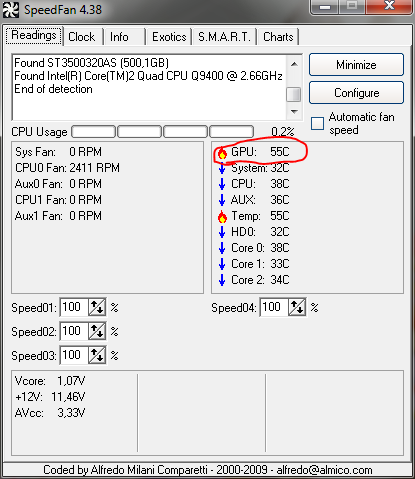Viewport: 415px width, 479px height.
Task: Click the blue arrow next to HD0
Action: tap(222, 232)
